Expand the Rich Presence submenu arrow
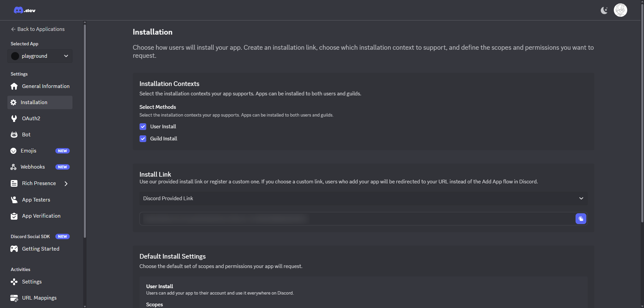Viewport: 644px width, 308px height. tap(66, 183)
